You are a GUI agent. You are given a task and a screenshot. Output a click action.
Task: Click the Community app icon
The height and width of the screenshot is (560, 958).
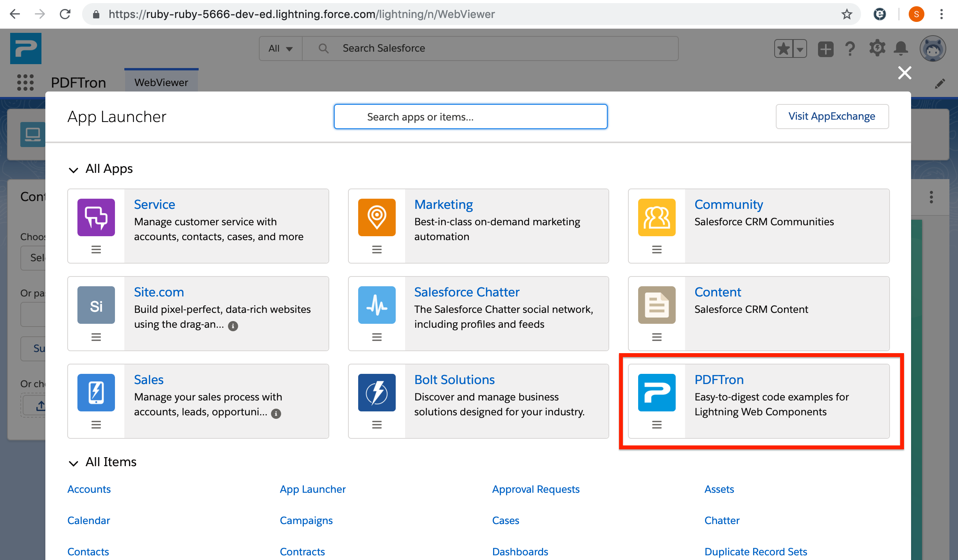point(655,217)
